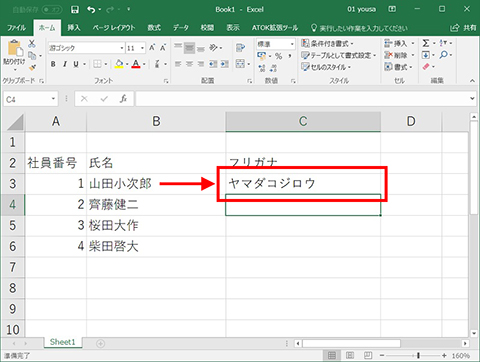Toggle align left

click(178, 64)
